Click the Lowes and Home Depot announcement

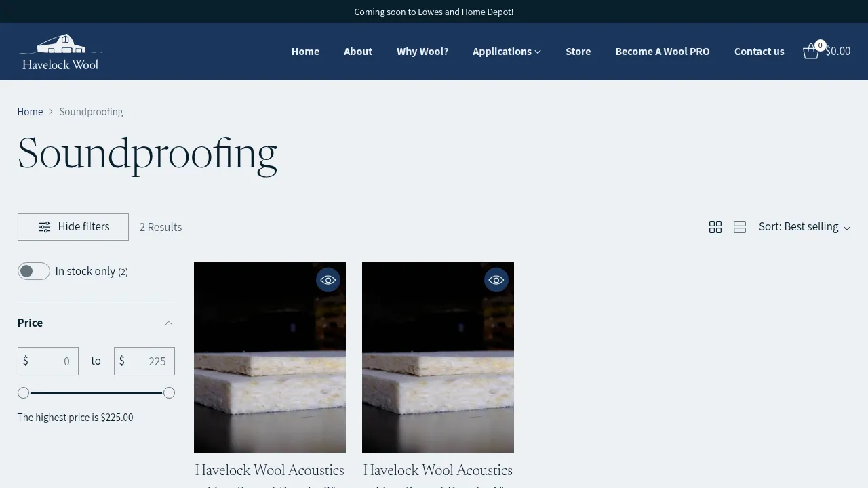[x=434, y=12]
